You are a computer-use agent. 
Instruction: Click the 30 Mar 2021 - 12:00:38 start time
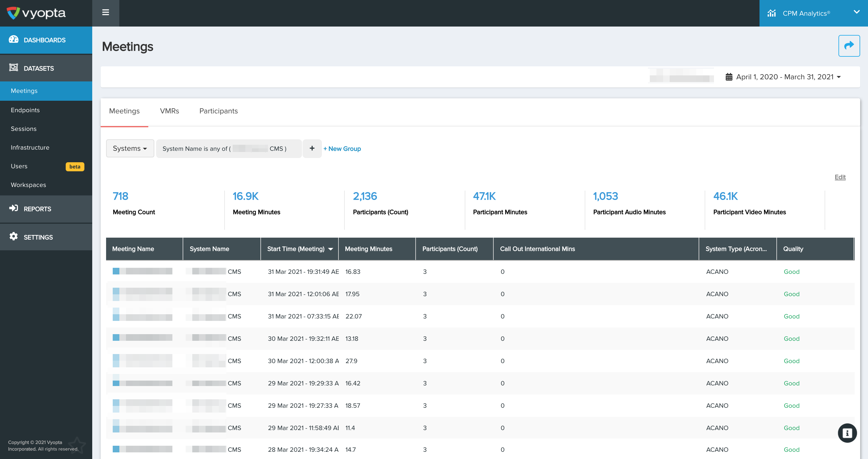click(x=303, y=361)
